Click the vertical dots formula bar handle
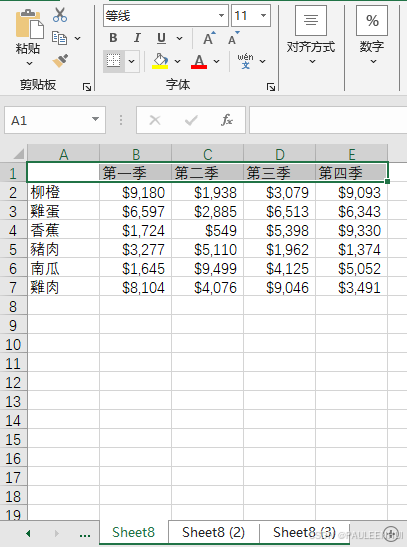This screenshot has height=547, width=407. pos(121,120)
